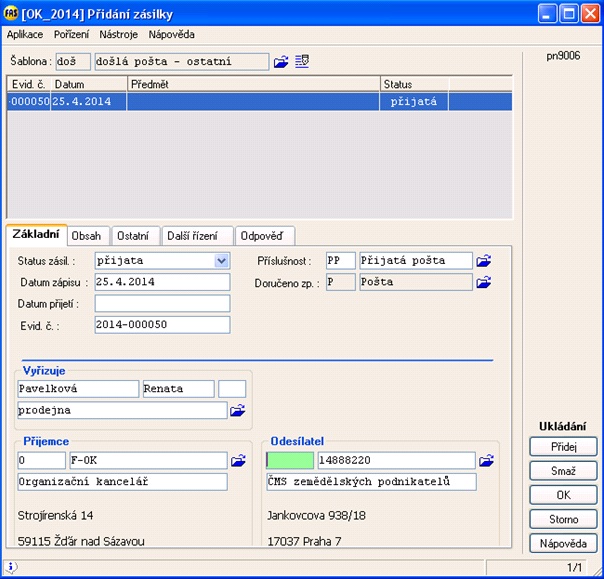Screen dimensions: 604x579
Task: Select the list row 000050 dated 25.4.2014
Action: [x=260, y=102]
